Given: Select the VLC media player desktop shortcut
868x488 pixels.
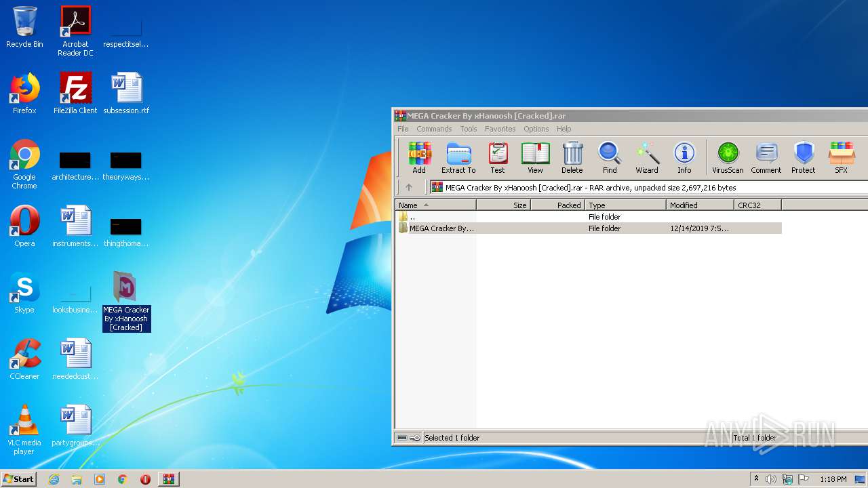Looking at the screenshot, I should pyautogui.click(x=24, y=430).
